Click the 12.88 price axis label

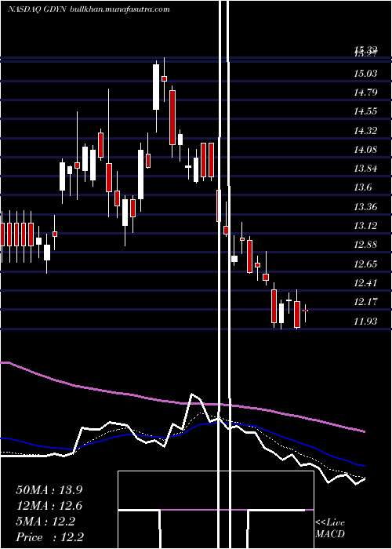tap(365, 245)
